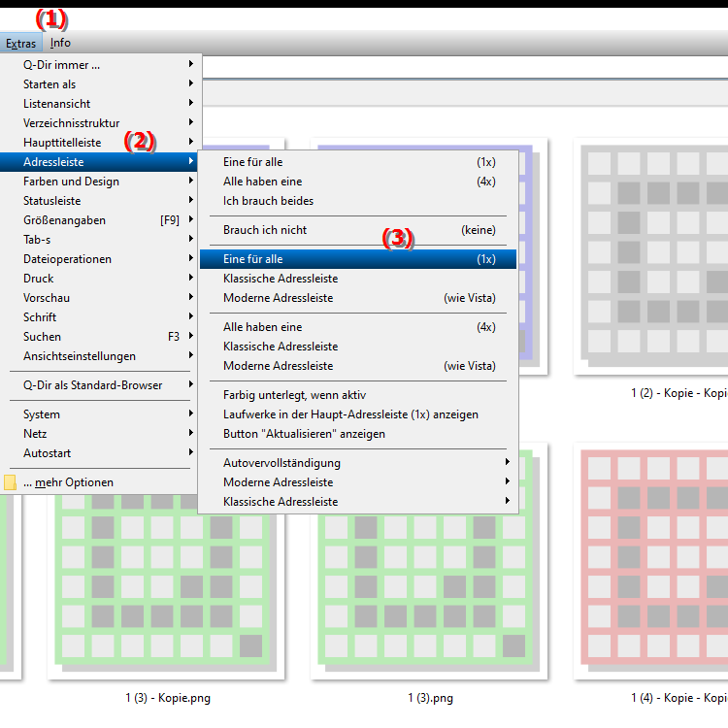Image resolution: width=728 pixels, height=728 pixels.
Task: Open the Info menu
Action: 60,43
